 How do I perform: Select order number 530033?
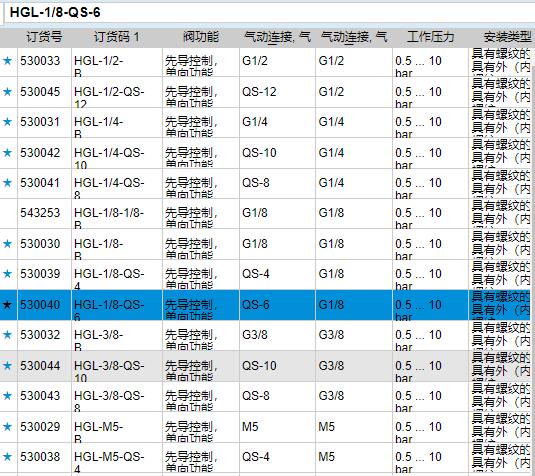[x=40, y=61]
